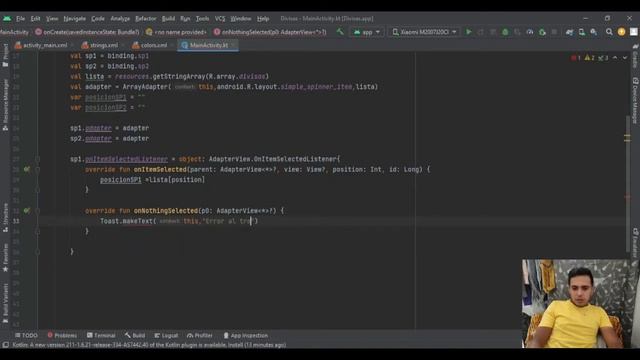Close the MainActivity.kt tab
The height and width of the screenshot is (360, 640).
coord(233,45)
